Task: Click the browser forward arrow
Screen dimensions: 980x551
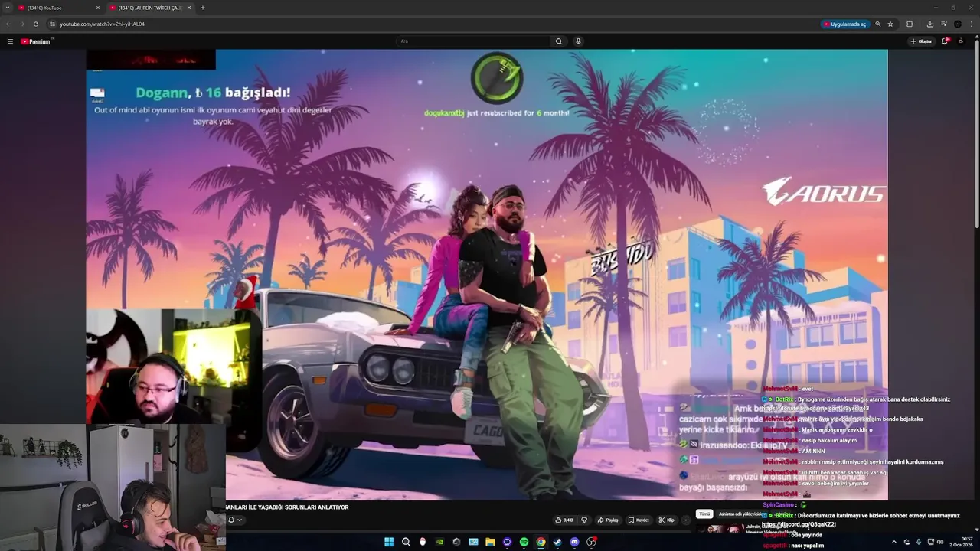Action: [x=21, y=24]
